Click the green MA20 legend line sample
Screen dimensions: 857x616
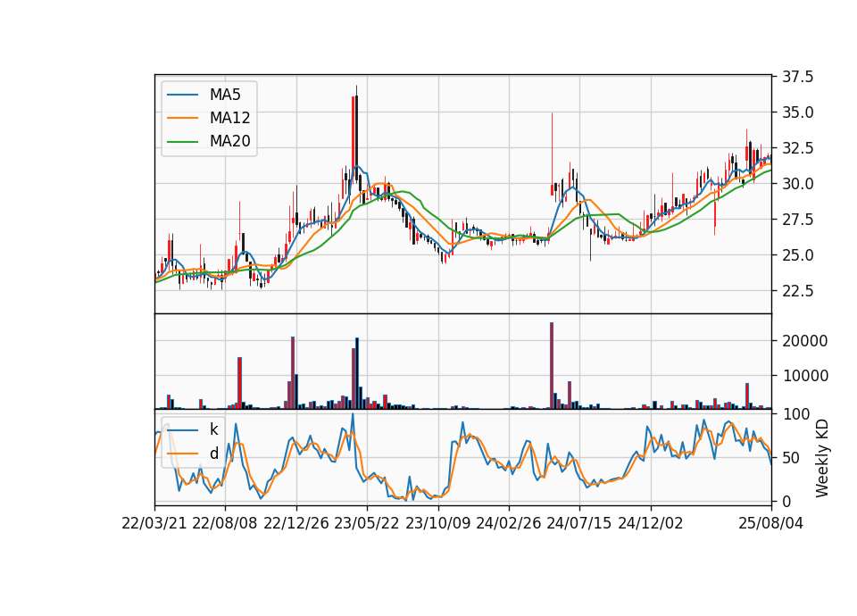182,141
